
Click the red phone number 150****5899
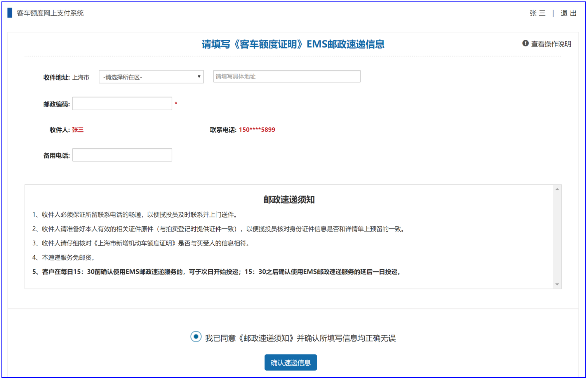tap(257, 130)
